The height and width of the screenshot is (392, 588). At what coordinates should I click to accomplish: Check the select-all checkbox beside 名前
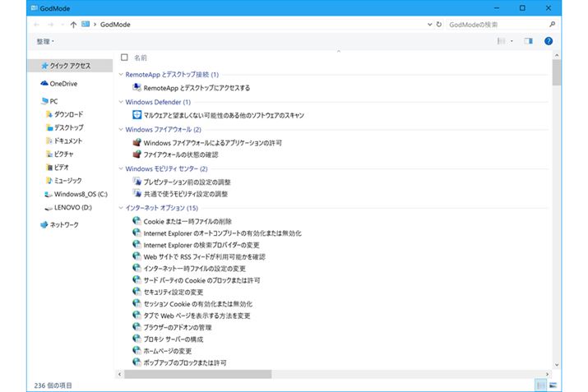click(x=125, y=58)
